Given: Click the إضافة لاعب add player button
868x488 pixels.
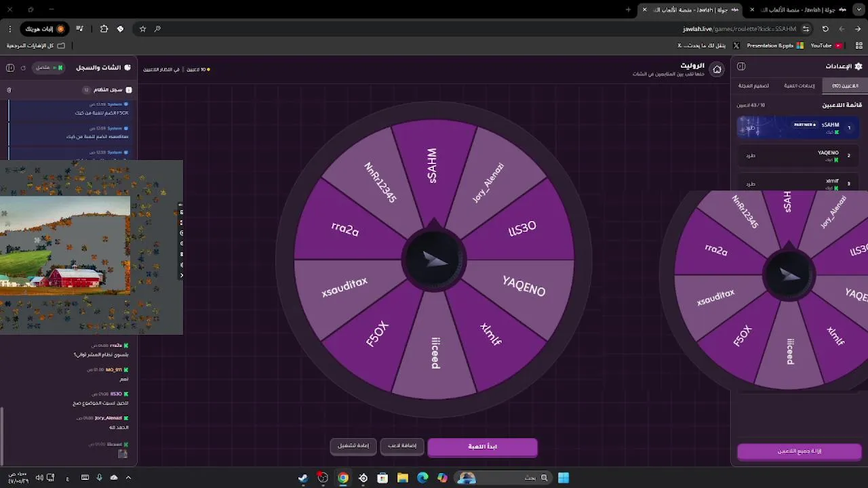Looking at the screenshot, I should coord(402,445).
